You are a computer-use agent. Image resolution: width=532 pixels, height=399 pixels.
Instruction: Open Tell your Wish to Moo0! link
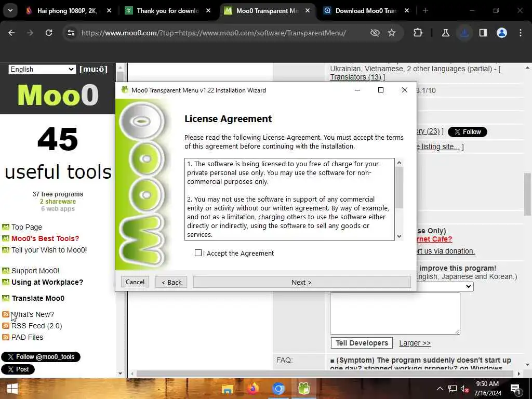pyautogui.click(x=49, y=250)
